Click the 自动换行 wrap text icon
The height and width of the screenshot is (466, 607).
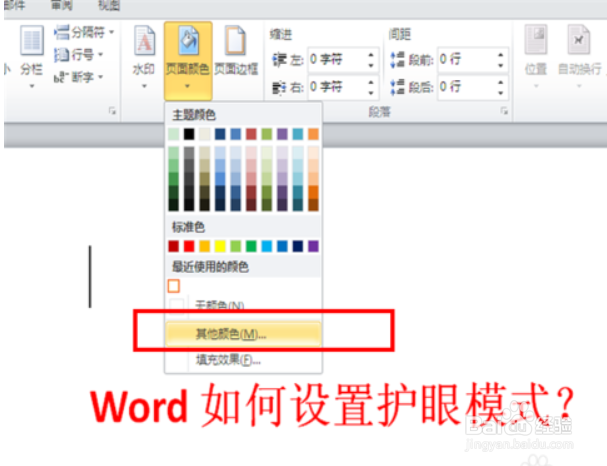(579, 39)
